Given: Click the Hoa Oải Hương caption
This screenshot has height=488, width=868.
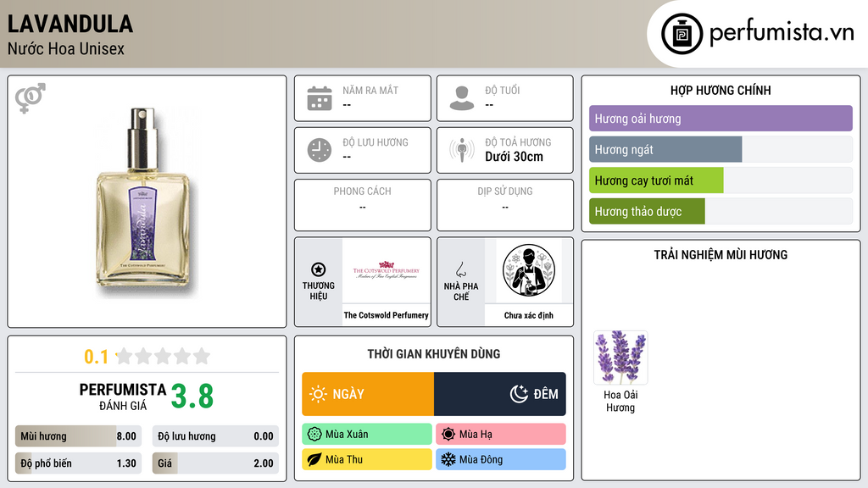Looking at the screenshot, I should click(620, 401).
